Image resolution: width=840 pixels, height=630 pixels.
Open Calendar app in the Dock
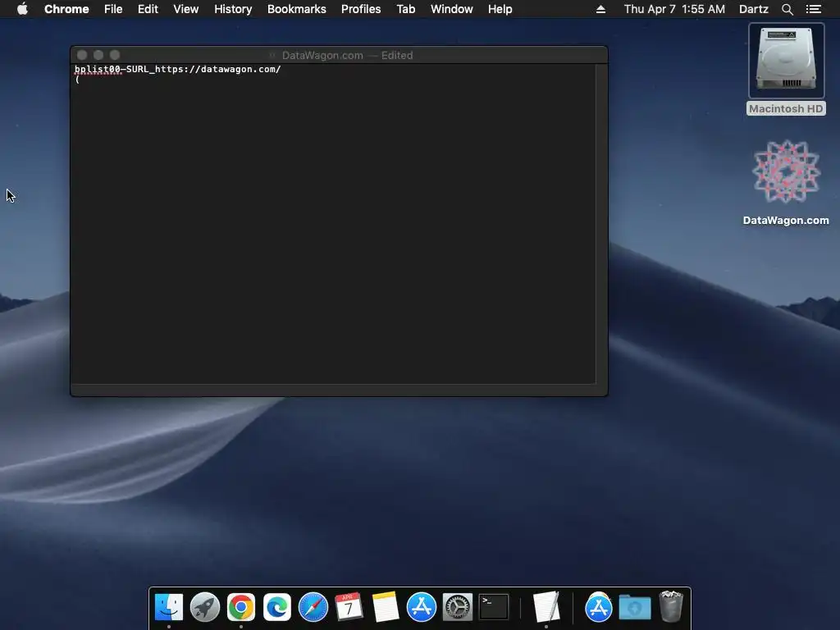coord(349,607)
